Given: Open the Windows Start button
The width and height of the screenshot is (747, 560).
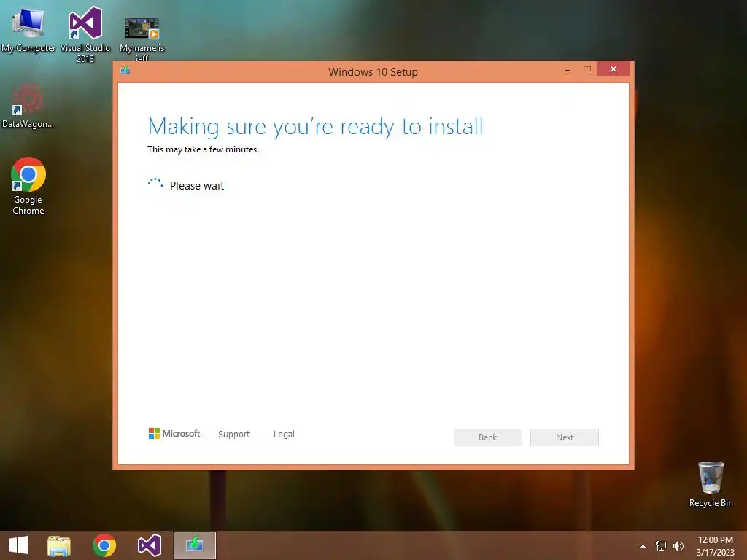Looking at the screenshot, I should click(18, 545).
